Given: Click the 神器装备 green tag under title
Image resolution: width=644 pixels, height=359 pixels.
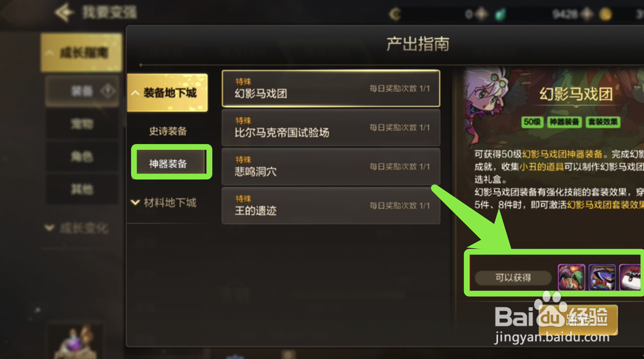Looking at the screenshot, I should point(564,122).
